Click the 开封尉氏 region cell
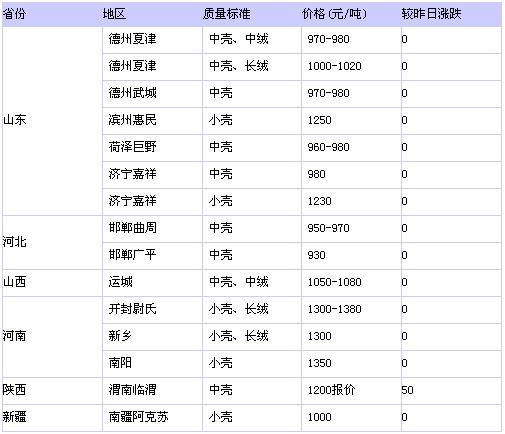 point(152,310)
